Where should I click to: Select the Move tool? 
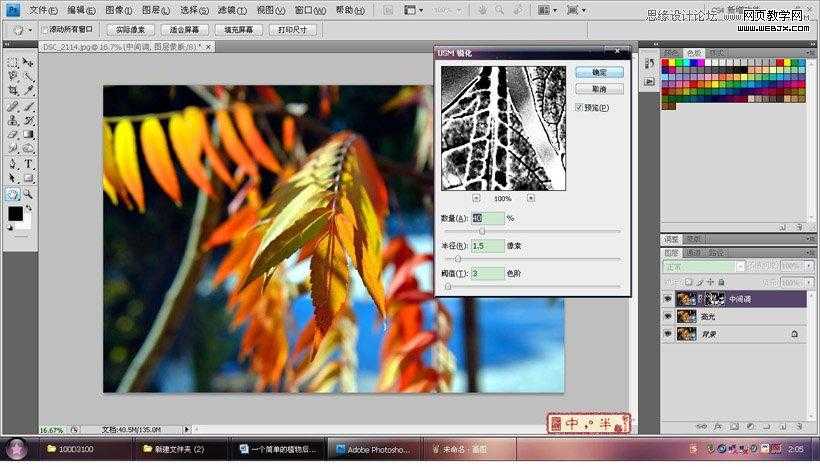[28, 63]
